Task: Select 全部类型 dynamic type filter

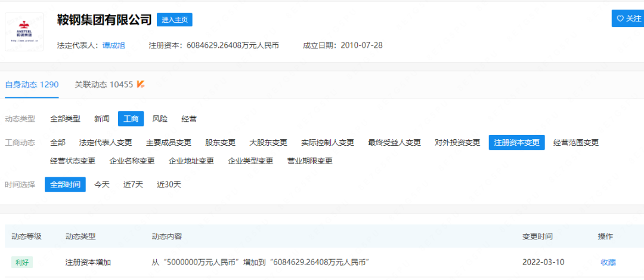Action: 65,119
